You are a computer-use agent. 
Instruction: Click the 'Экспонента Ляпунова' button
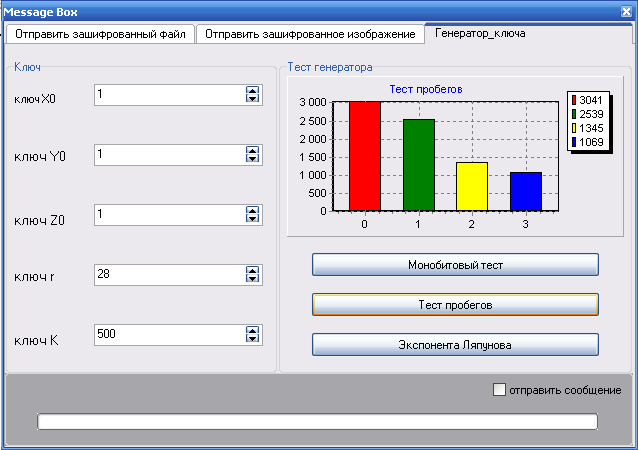455,345
